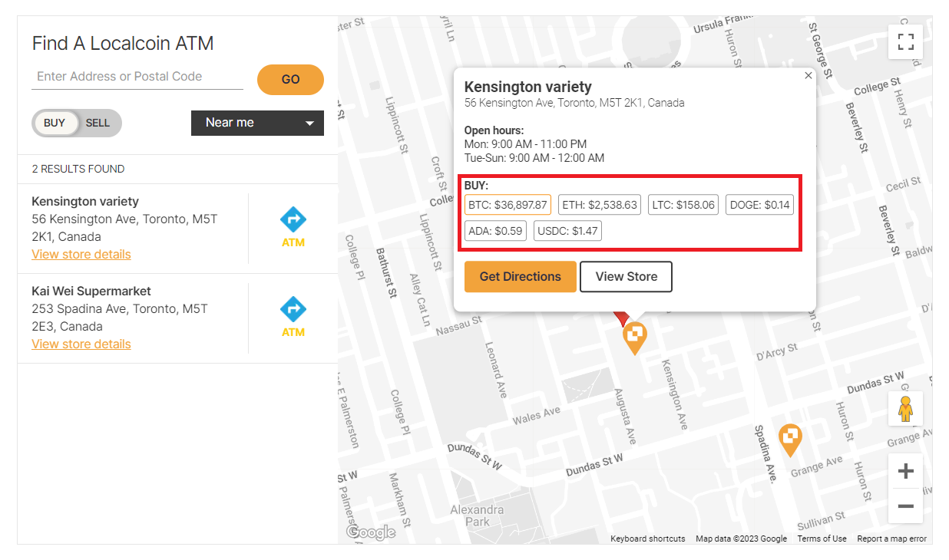Screen dimensions: 949x560
Task: Zoom out on the map
Action: (x=905, y=506)
